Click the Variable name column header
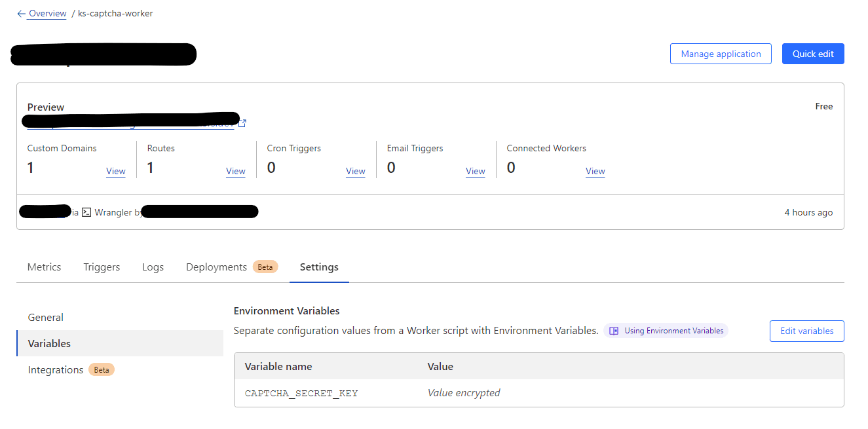The image size is (868, 429). [x=278, y=367]
